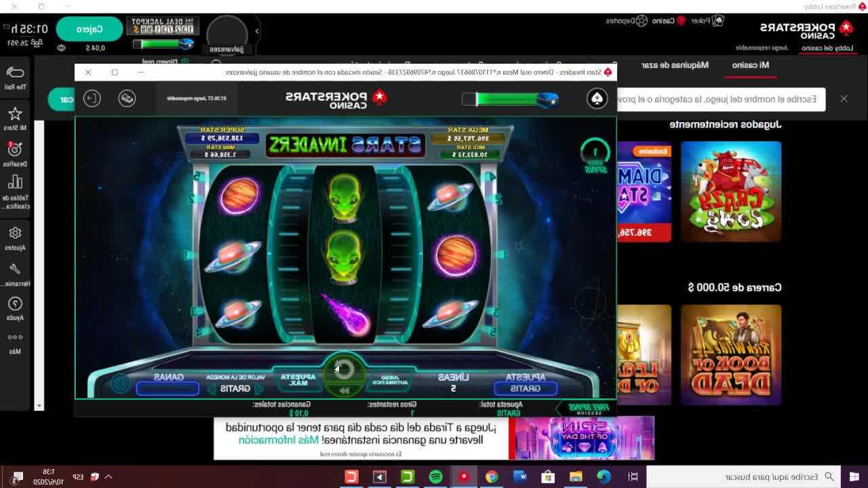
Task: Open Ajustes gear in the sidebar
Action: [x=15, y=233]
